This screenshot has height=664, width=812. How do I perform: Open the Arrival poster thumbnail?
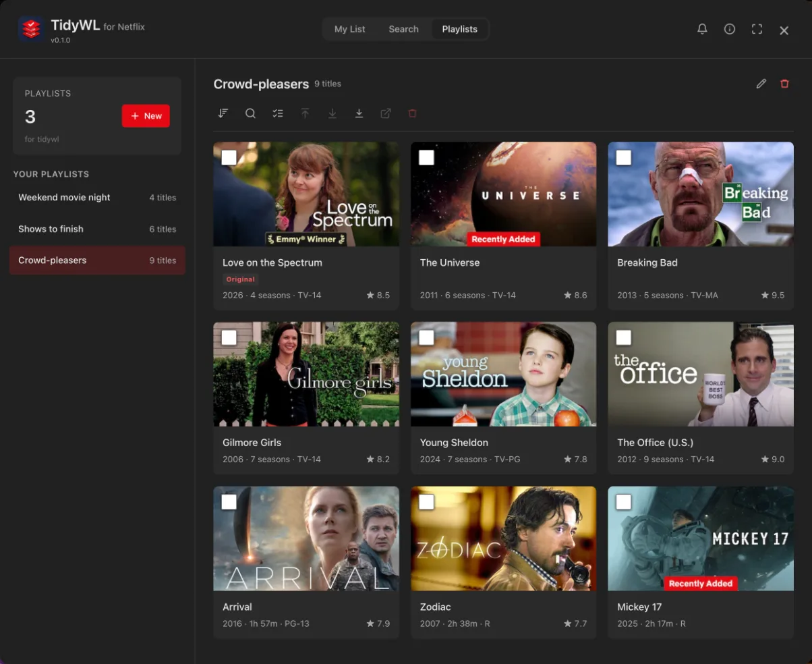pos(306,538)
